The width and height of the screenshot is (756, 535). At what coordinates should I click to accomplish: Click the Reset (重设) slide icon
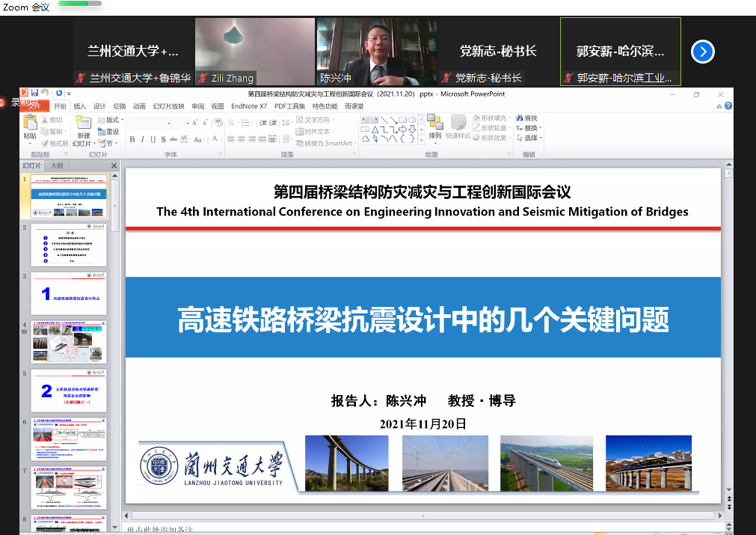(x=108, y=132)
